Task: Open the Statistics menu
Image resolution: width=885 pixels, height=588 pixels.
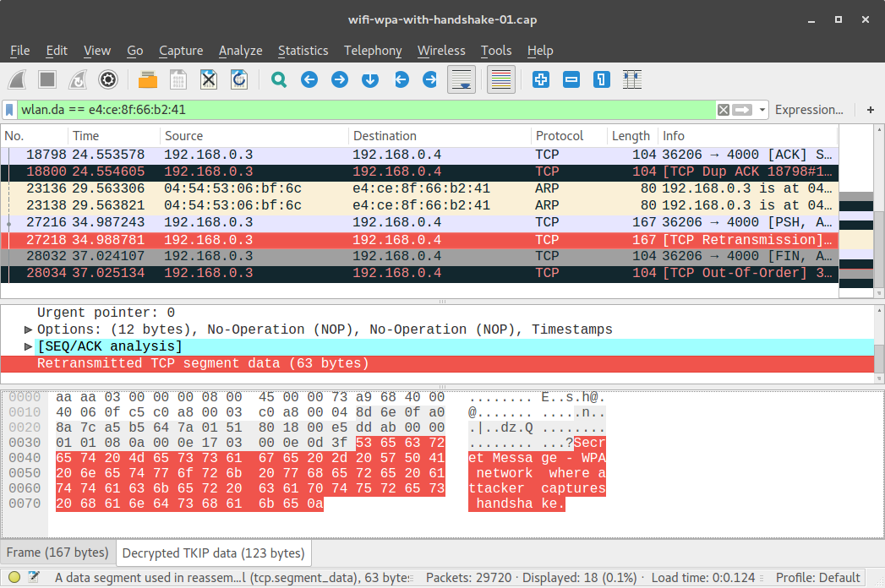Action: (303, 51)
